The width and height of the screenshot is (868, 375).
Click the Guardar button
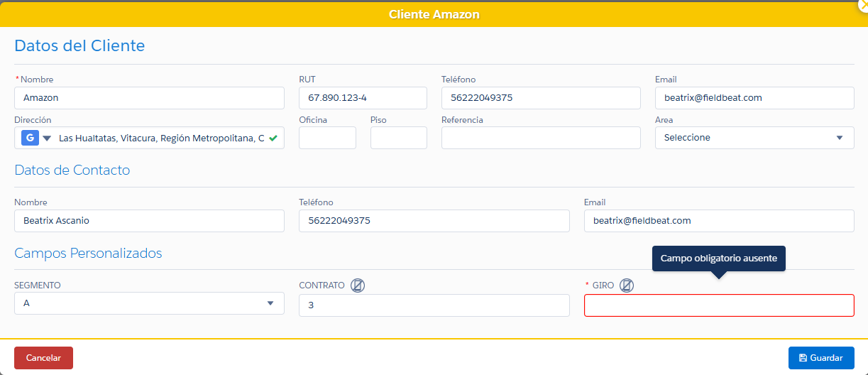pyautogui.click(x=821, y=358)
